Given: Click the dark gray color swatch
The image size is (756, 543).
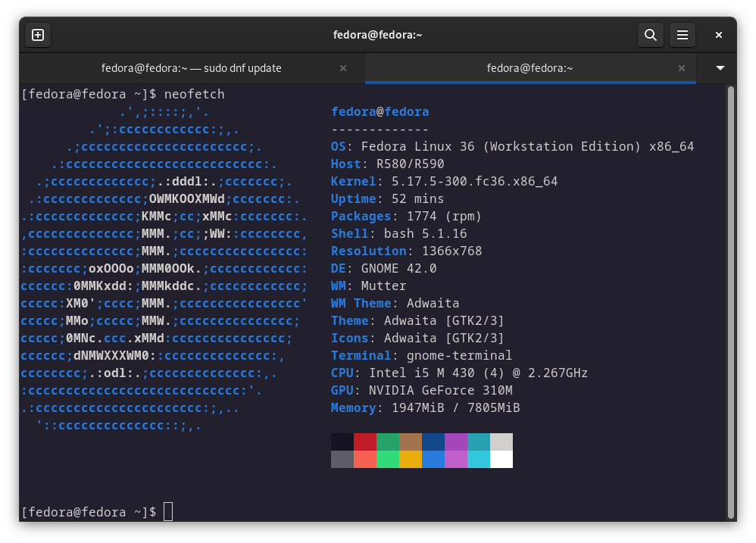Looking at the screenshot, I should (342, 459).
